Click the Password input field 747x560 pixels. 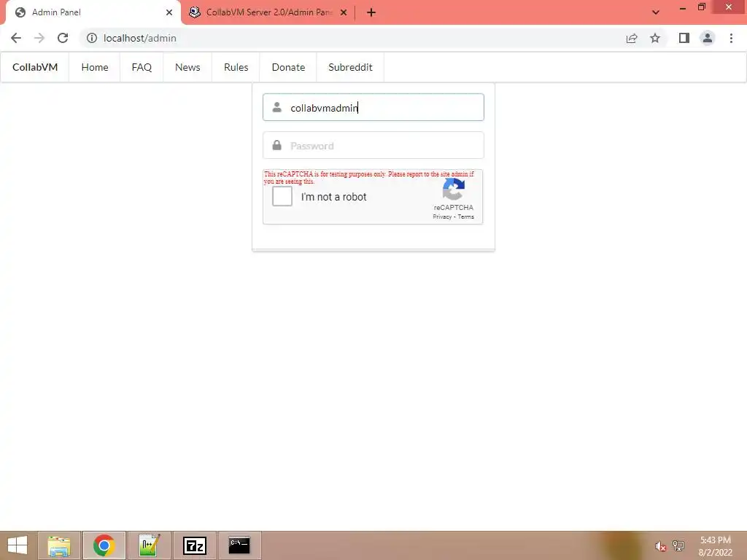[x=373, y=145]
